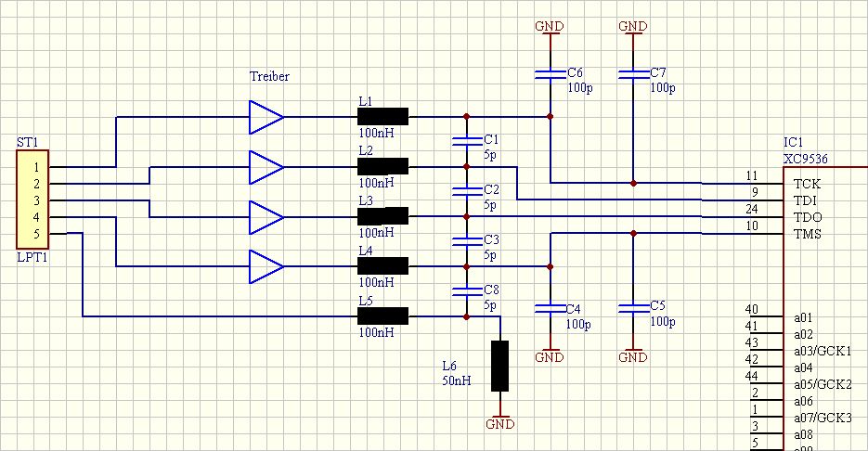Click the GND symbol above C6
This screenshot has width=868, height=451.
tap(550, 28)
